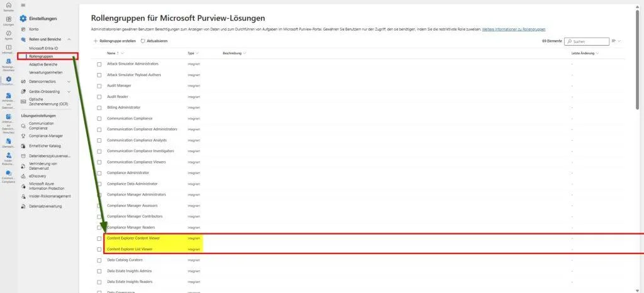Click the Aktualisieren refresh icon
Image resolution: width=644 pixels, height=293 pixels.
pyautogui.click(x=143, y=41)
